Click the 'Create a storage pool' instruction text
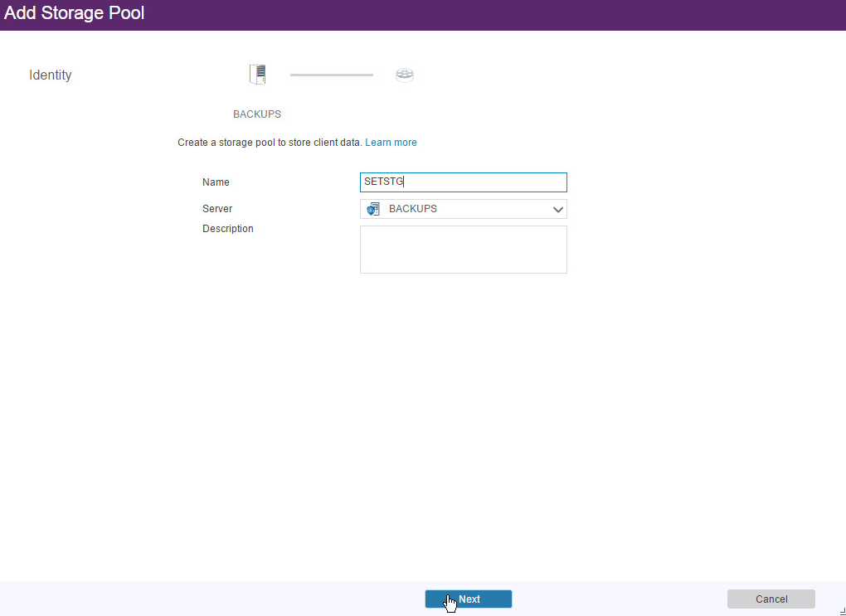This screenshot has height=616, width=846. pos(270,143)
